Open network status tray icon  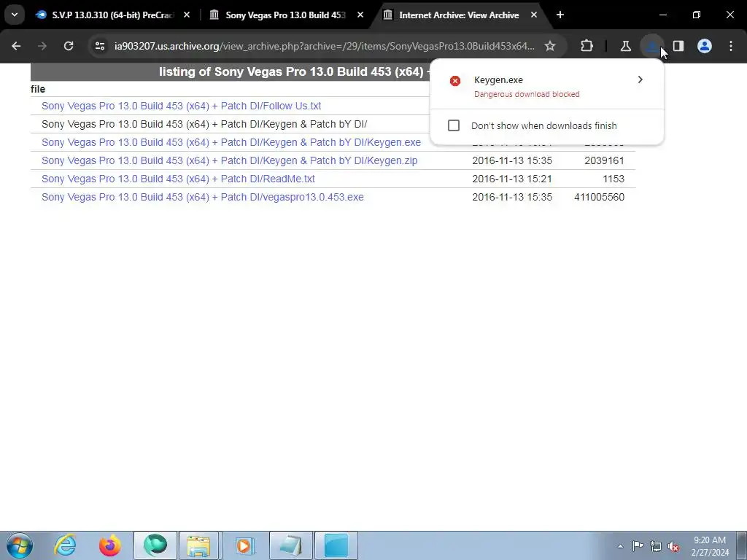(656, 546)
